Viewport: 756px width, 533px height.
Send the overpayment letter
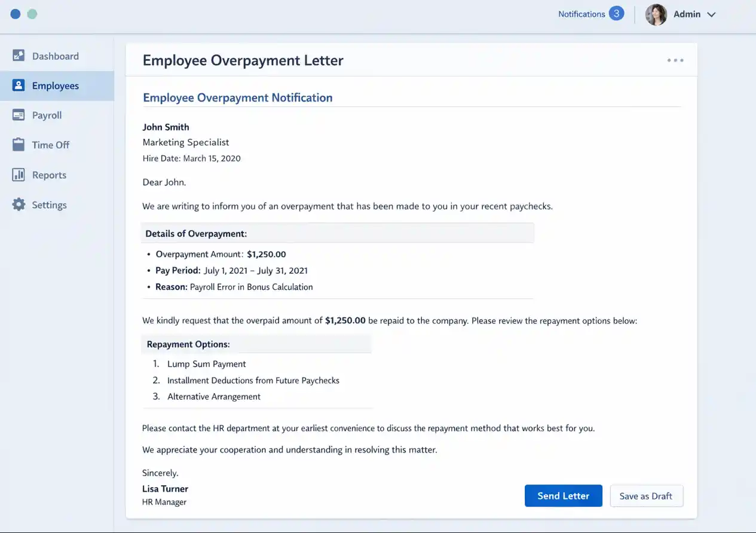tap(563, 495)
